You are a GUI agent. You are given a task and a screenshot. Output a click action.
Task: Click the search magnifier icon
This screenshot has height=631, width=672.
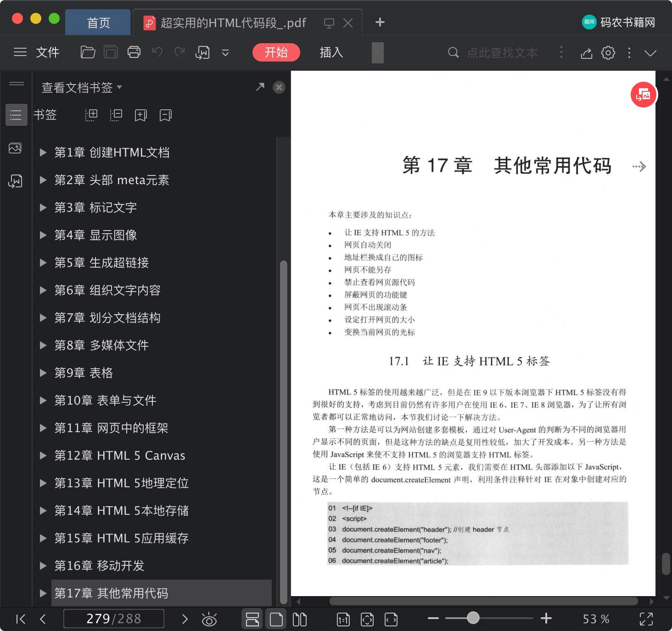coord(454,52)
